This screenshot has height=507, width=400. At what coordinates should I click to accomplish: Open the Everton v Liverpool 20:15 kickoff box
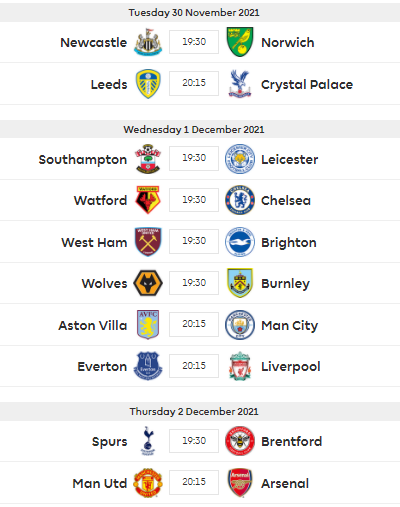coord(194,366)
